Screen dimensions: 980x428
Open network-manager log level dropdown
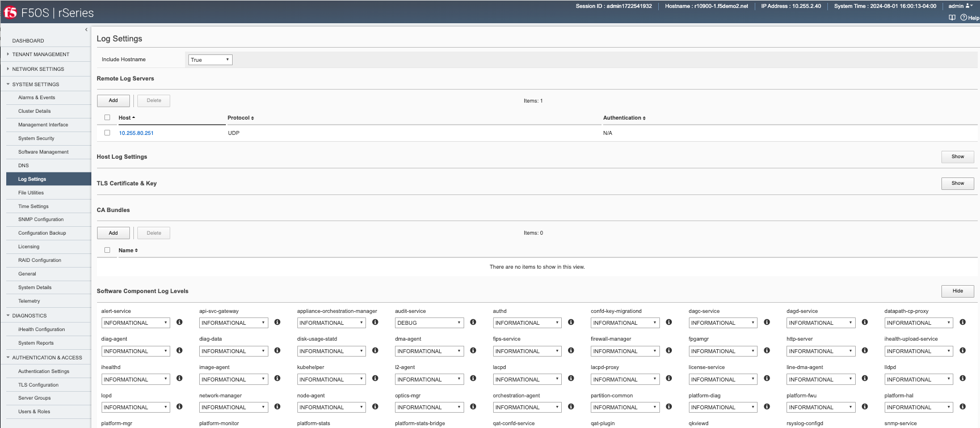(233, 408)
